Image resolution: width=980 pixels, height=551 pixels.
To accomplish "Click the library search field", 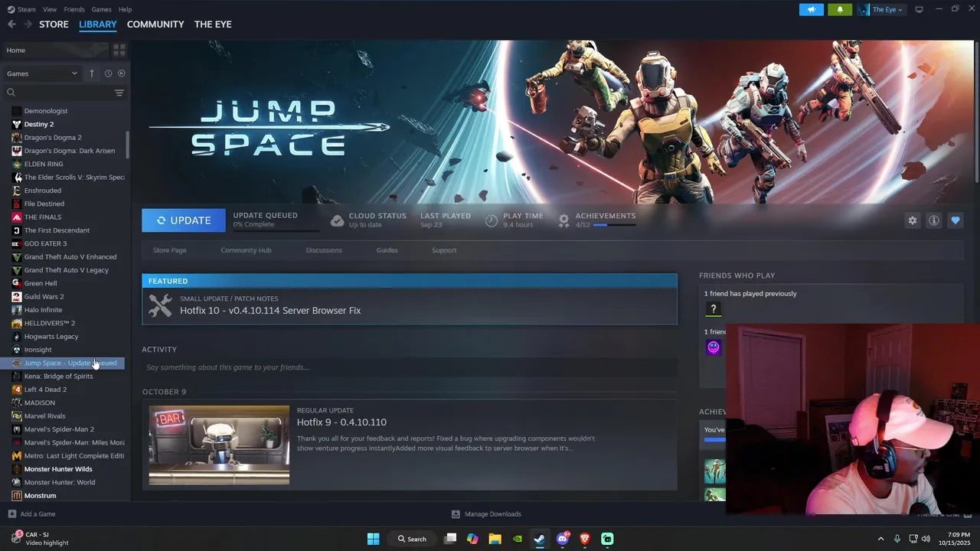I will point(60,93).
